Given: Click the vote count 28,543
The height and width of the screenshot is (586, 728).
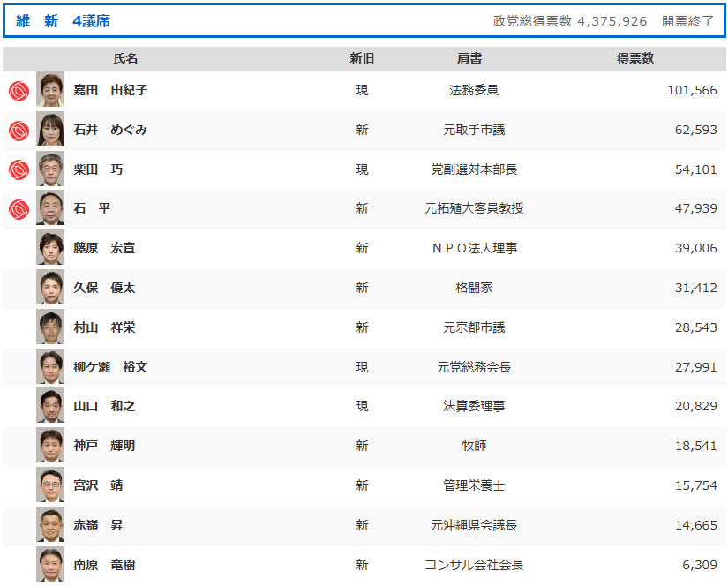Looking at the screenshot, I should click(x=696, y=327).
